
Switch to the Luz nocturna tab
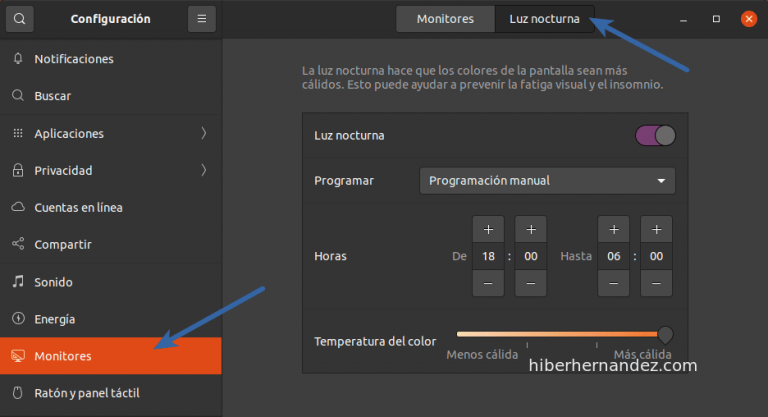tap(544, 19)
